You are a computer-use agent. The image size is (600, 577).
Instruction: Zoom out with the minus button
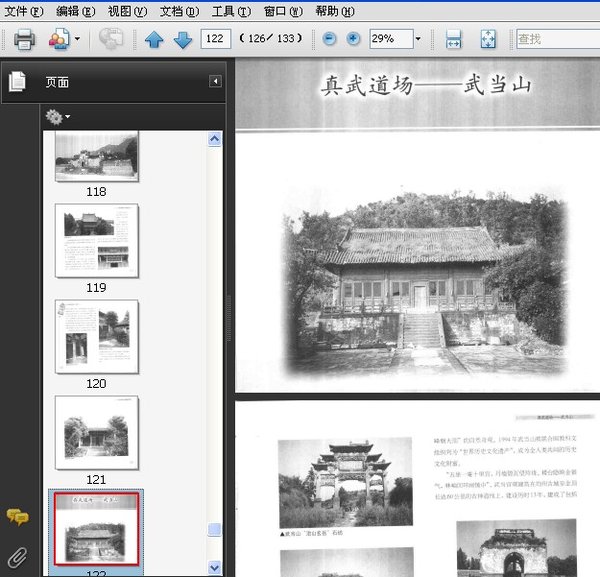[x=329, y=39]
